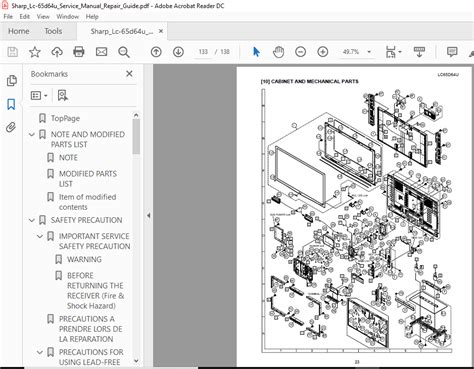
Task: Open the Find text magnifier
Action: point(124,52)
